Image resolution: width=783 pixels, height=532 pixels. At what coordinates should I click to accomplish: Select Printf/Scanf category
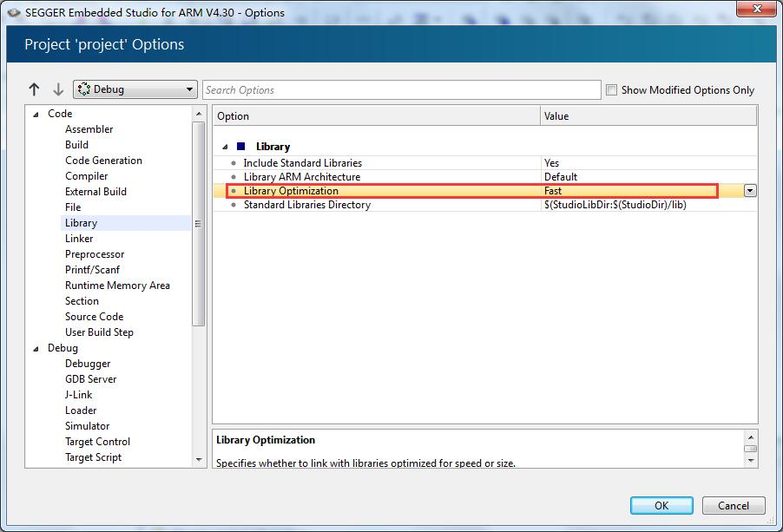92,270
